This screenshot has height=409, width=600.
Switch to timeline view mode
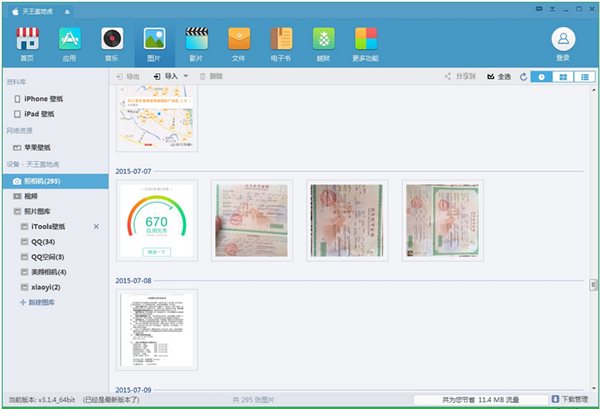(541, 76)
